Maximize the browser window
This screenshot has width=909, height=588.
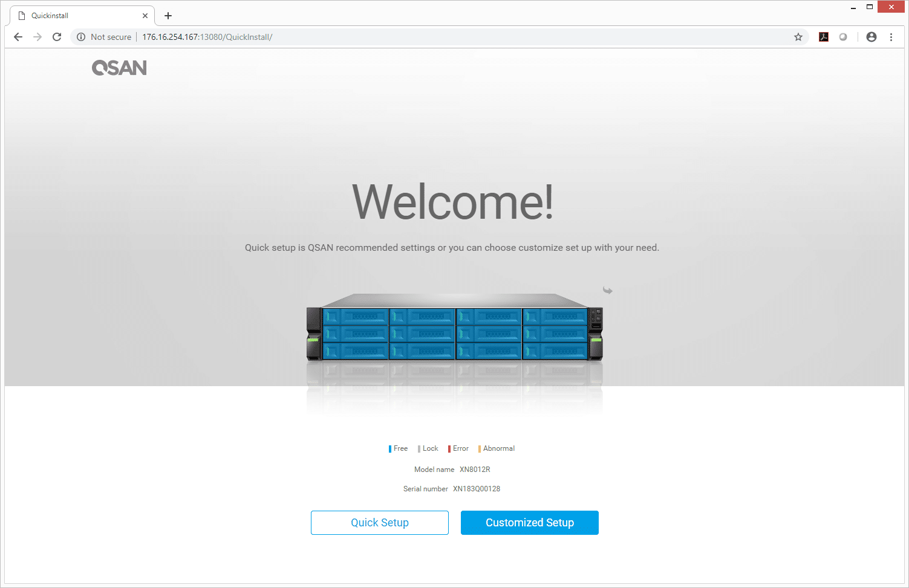click(870, 7)
